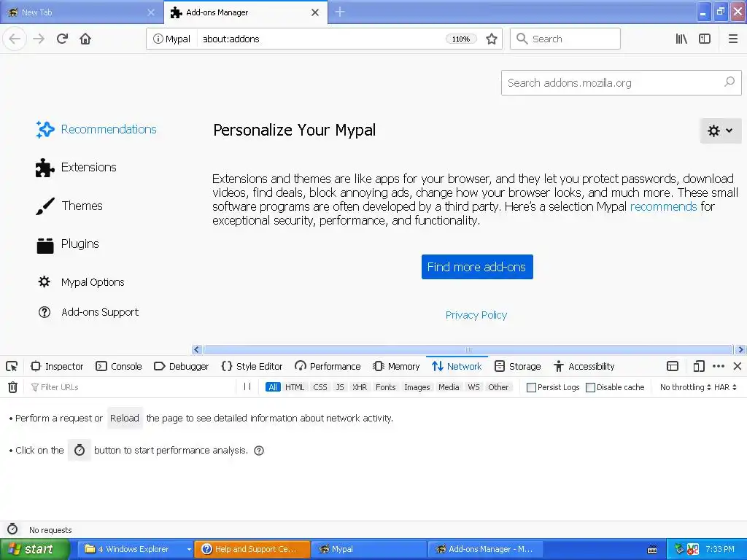Reload the current page from navigation toolbar

pyautogui.click(x=62, y=39)
